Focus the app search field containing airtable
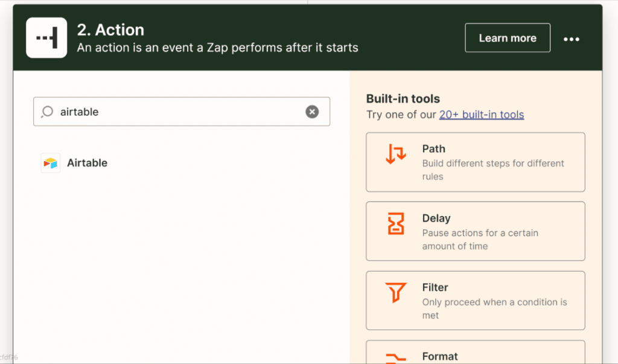Screen dimensions: 618x364 coord(181,112)
